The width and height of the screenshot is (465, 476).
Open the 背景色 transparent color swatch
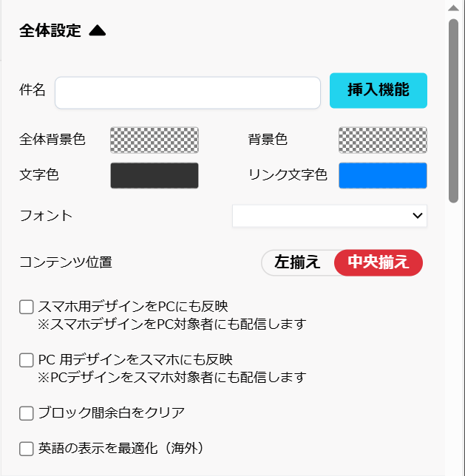tap(383, 139)
